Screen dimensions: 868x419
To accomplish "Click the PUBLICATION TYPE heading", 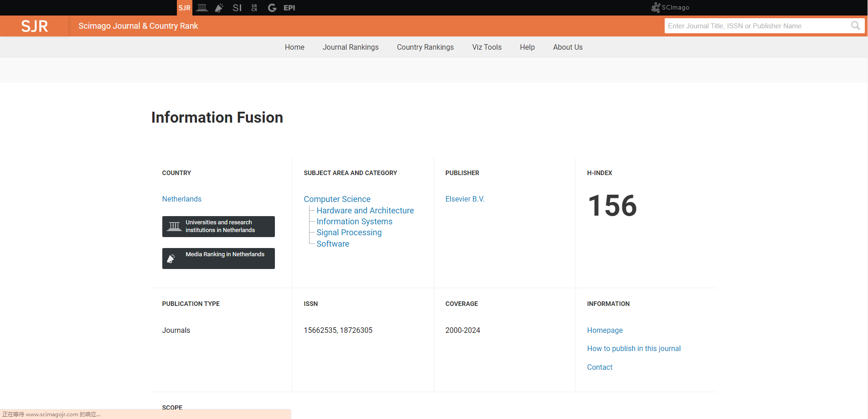I will [x=191, y=304].
